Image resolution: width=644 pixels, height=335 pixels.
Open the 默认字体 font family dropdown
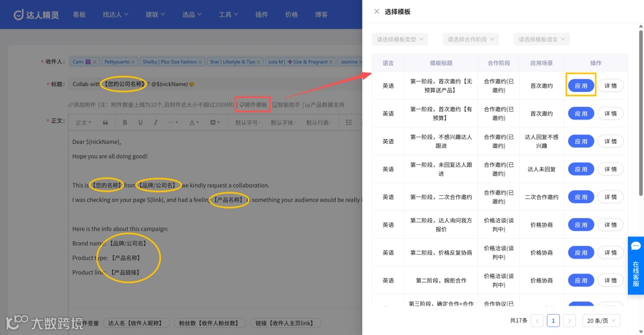pyautogui.click(x=283, y=122)
